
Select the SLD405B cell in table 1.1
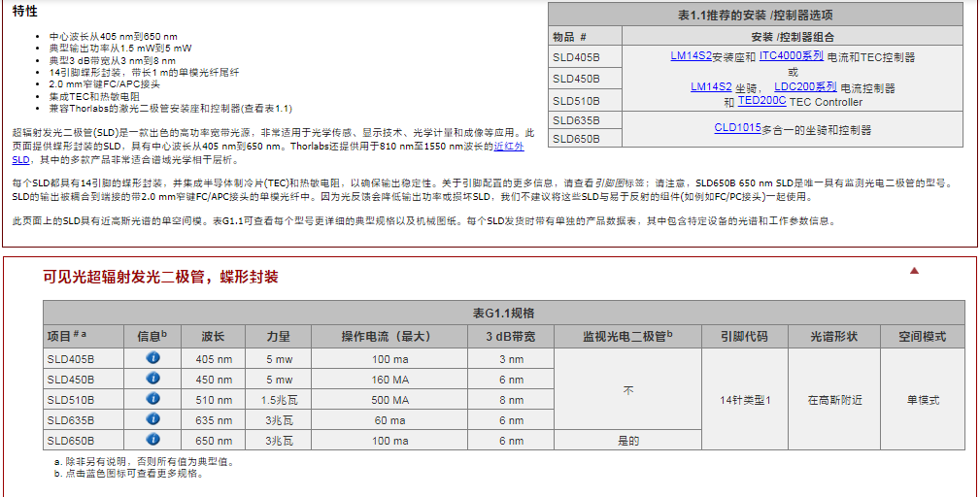point(576,57)
